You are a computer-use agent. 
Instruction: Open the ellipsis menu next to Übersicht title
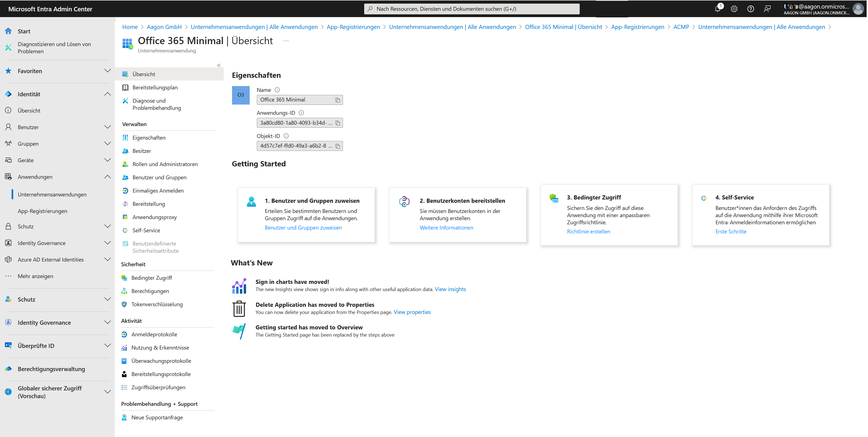[x=286, y=41]
